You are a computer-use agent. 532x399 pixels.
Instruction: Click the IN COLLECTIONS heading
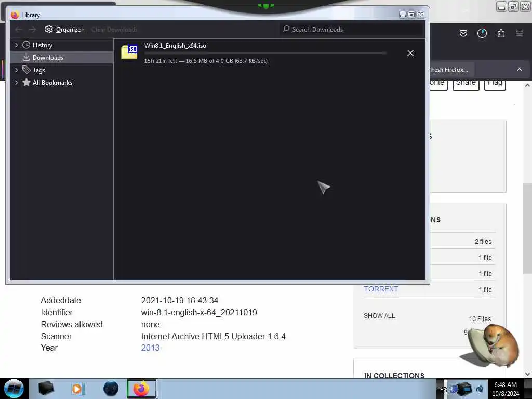394,376
